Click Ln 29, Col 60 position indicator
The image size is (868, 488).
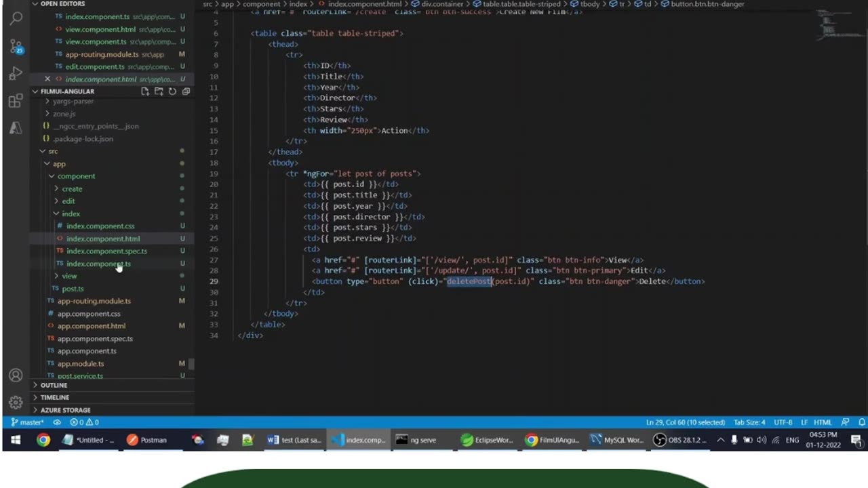tap(686, 422)
